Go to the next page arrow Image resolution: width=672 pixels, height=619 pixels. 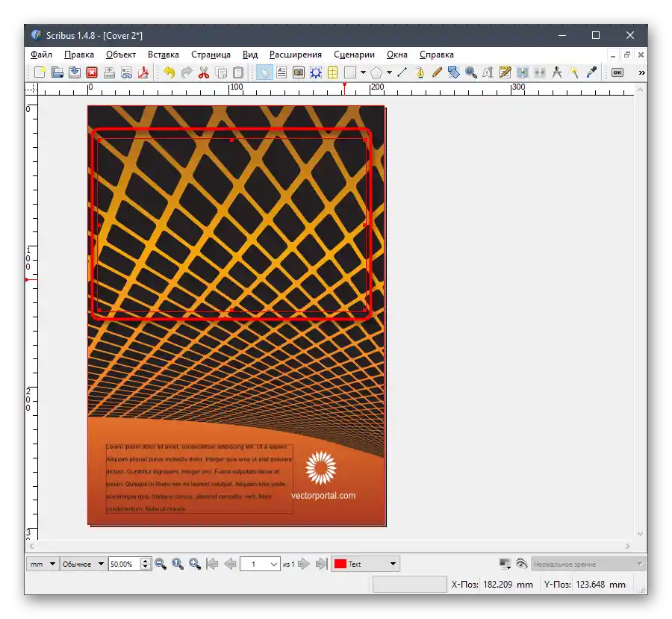[x=304, y=564]
